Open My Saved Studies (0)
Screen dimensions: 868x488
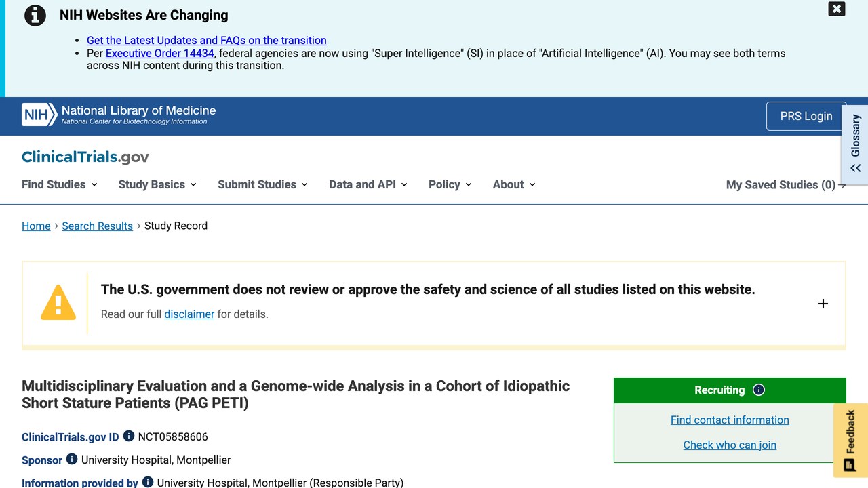coord(786,184)
